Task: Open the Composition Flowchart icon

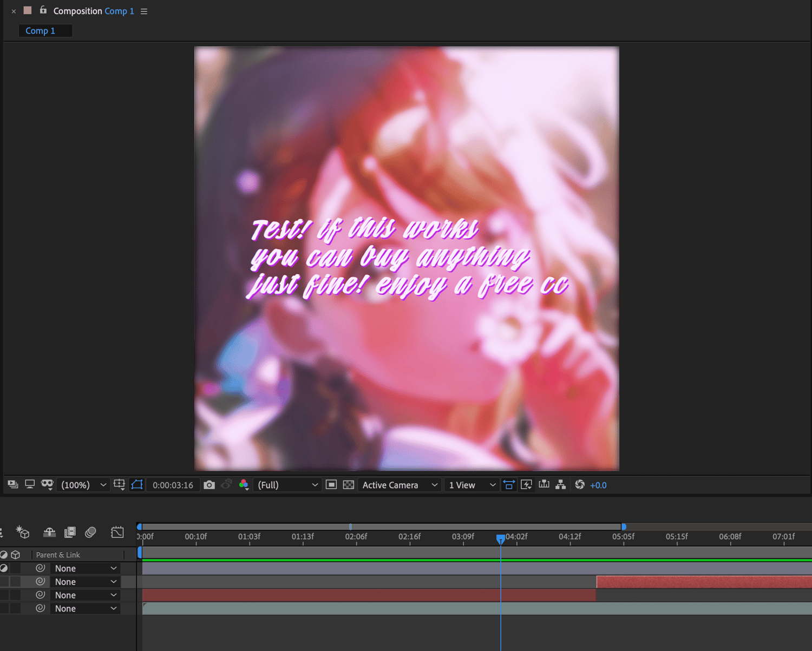Action: tap(561, 484)
